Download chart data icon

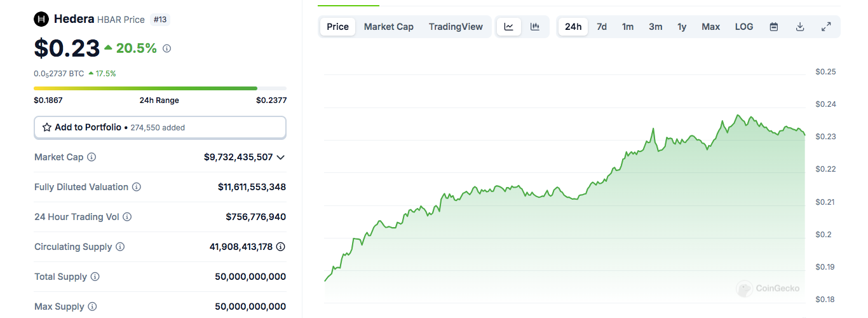(800, 27)
